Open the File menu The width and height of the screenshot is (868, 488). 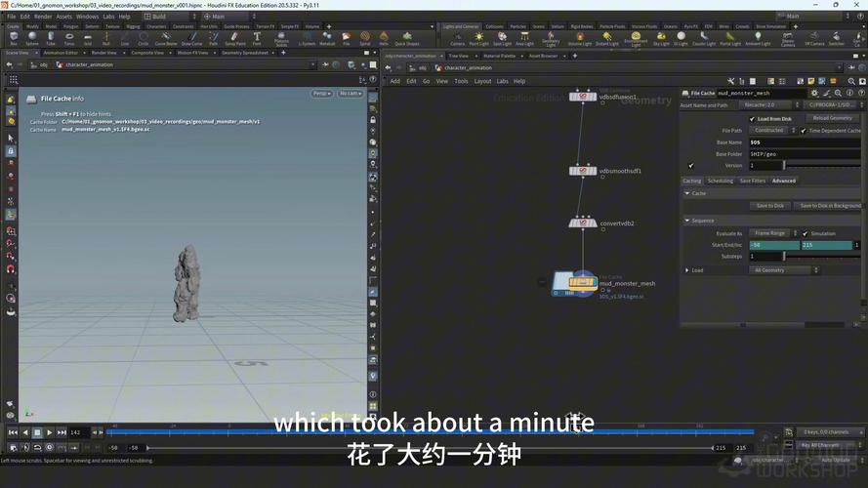tap(11, 17)
